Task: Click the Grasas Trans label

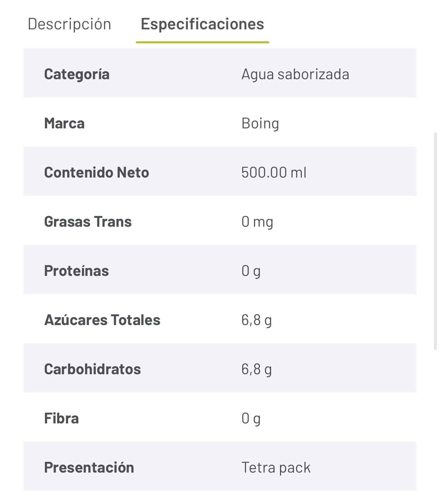Action: (x=88, y=222)
